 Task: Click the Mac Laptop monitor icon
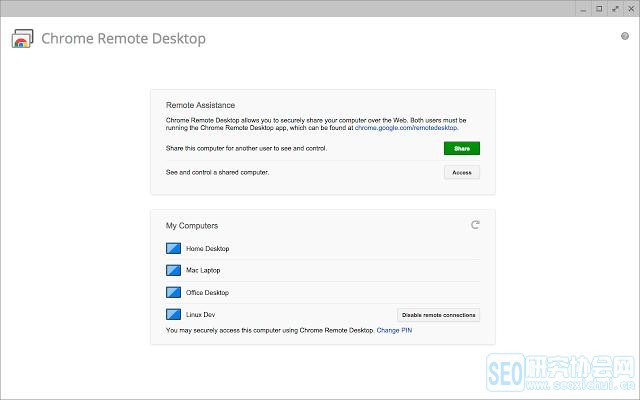point(173,270)
